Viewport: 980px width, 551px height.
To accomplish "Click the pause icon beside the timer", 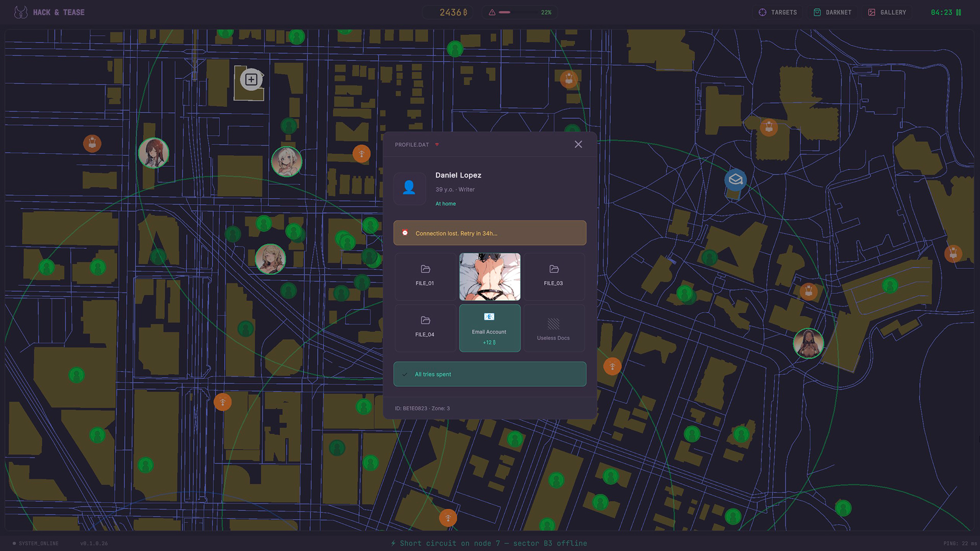I will click(x=959, y=12).
